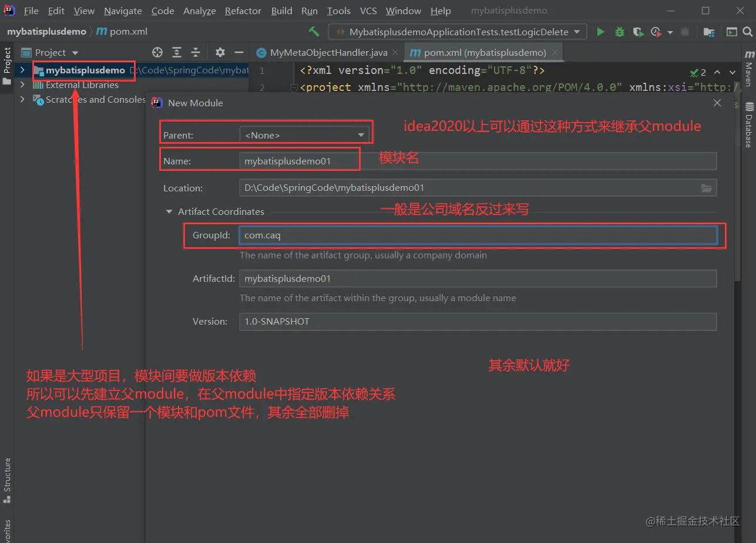Select External Libraries in the project tree
This screenshot has width=756, height=543.
click(82, 85)
